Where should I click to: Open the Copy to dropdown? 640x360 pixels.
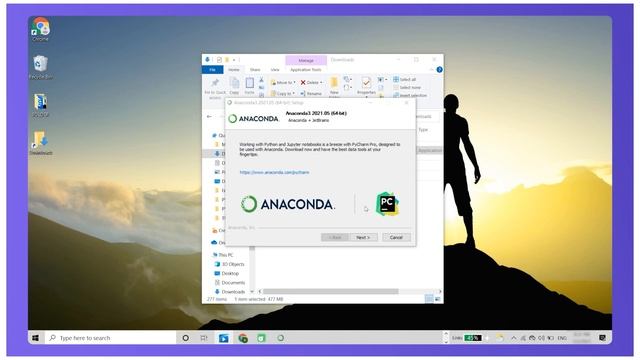pyautogui.click(x=283, y=93)
